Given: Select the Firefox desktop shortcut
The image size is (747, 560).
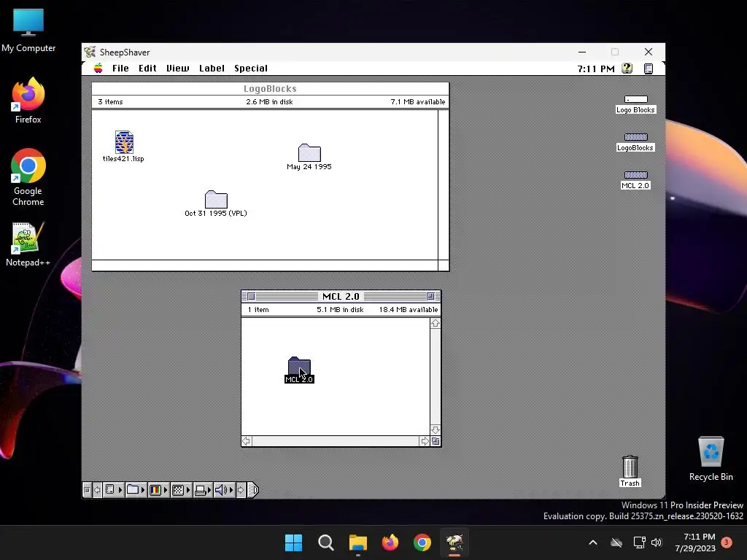Looking at the screenshot, I should pos(28,101).
